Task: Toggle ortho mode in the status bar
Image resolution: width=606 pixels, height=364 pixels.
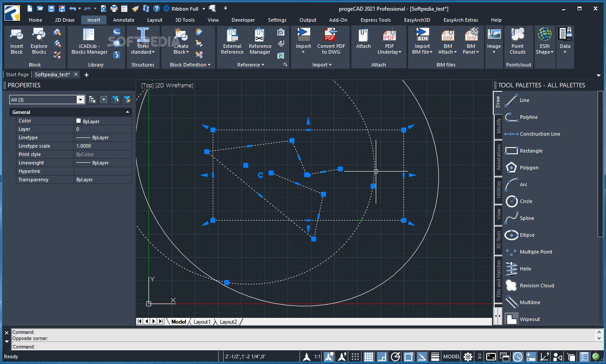Action: pos(382,356)
